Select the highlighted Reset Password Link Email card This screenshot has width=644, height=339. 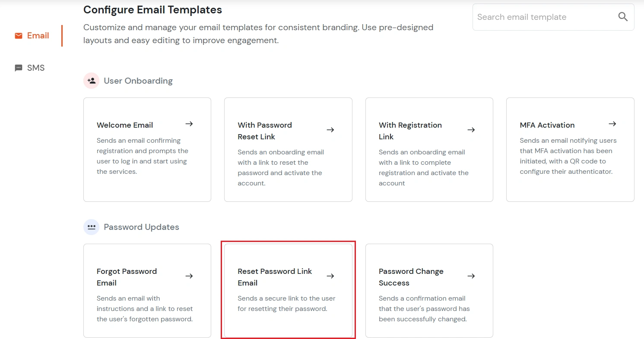pos(288,290)
